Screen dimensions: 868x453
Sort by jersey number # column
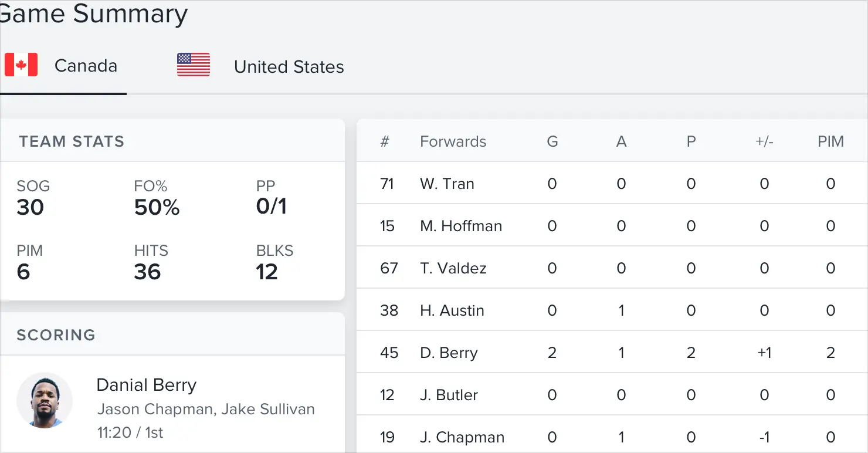point(385,141)
